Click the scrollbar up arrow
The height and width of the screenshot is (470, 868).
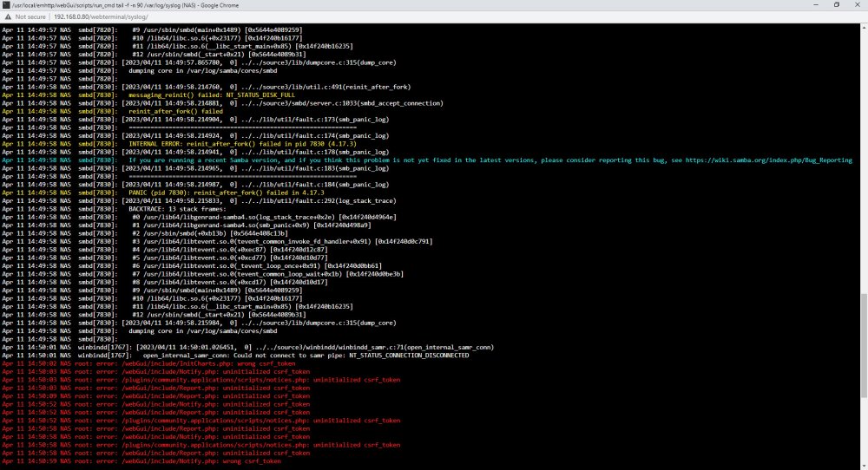coord(864,27)
